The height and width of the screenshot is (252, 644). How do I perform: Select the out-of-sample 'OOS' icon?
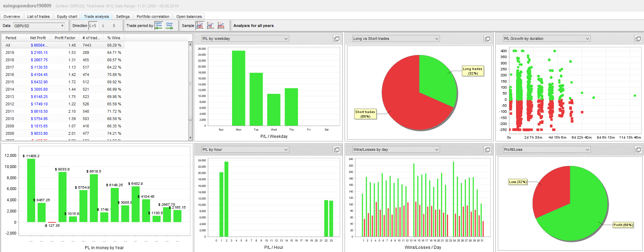coord(221,26)
